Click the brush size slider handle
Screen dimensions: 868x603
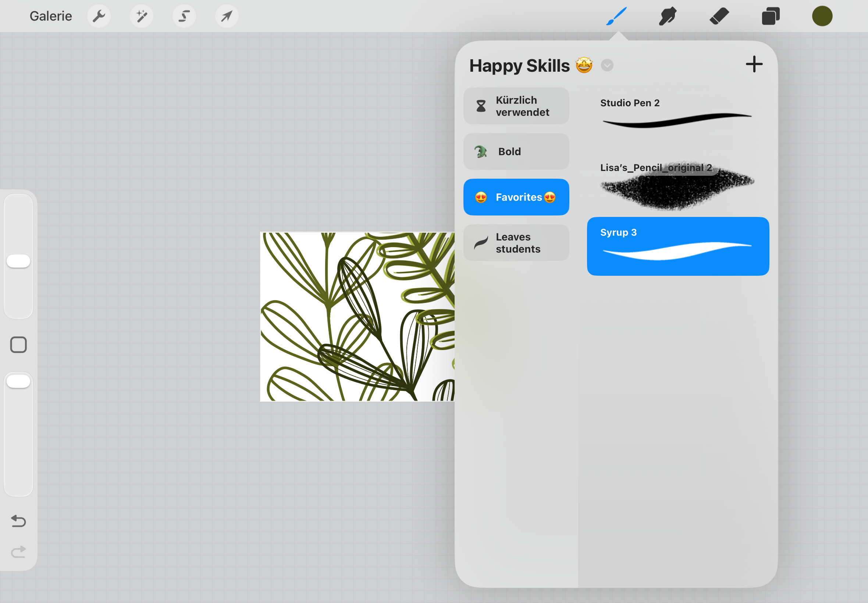[x=18, y=261]
